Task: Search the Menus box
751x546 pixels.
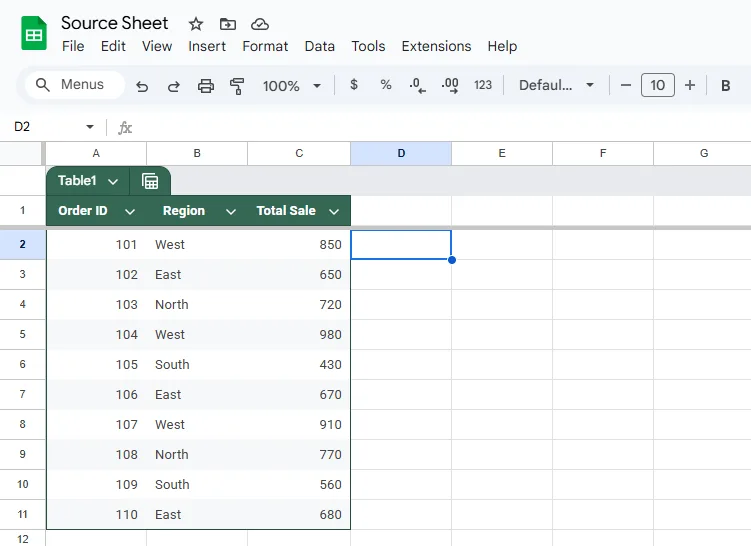Action: point(75,85)
